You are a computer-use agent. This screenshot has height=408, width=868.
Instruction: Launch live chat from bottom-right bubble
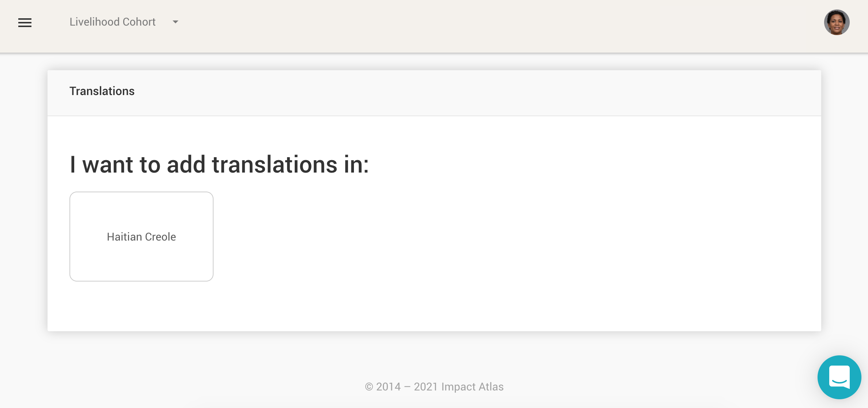pos(839,377)
